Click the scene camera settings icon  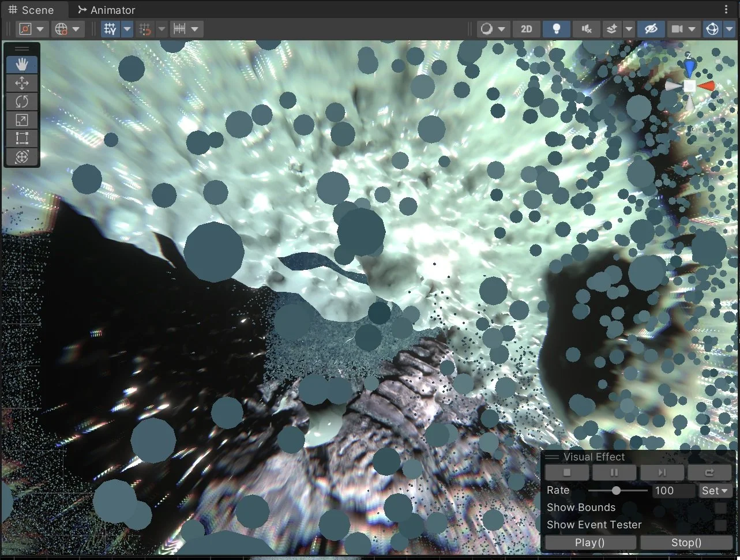point(677,29)
